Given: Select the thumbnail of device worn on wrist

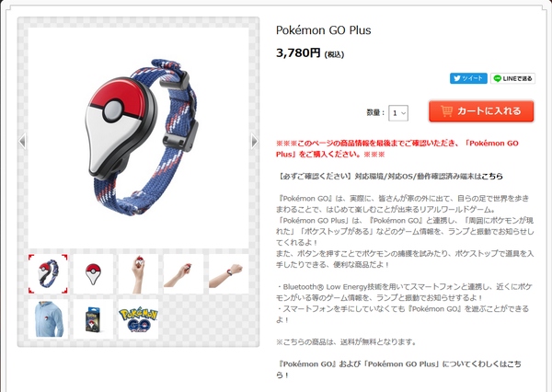Looking at the screenshot, I should tap(228, 274).
